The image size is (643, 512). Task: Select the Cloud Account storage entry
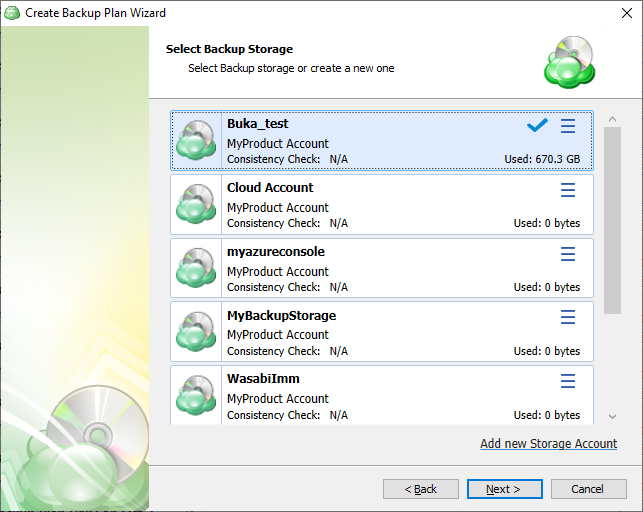(400, 206)
